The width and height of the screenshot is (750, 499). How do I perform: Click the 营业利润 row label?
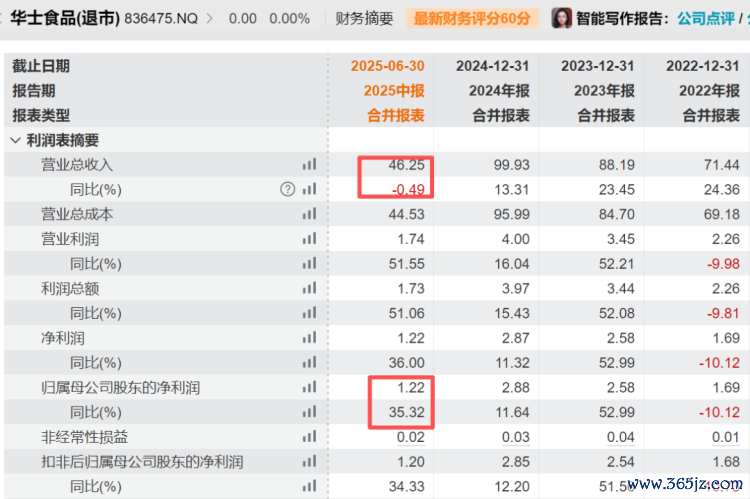70,239
